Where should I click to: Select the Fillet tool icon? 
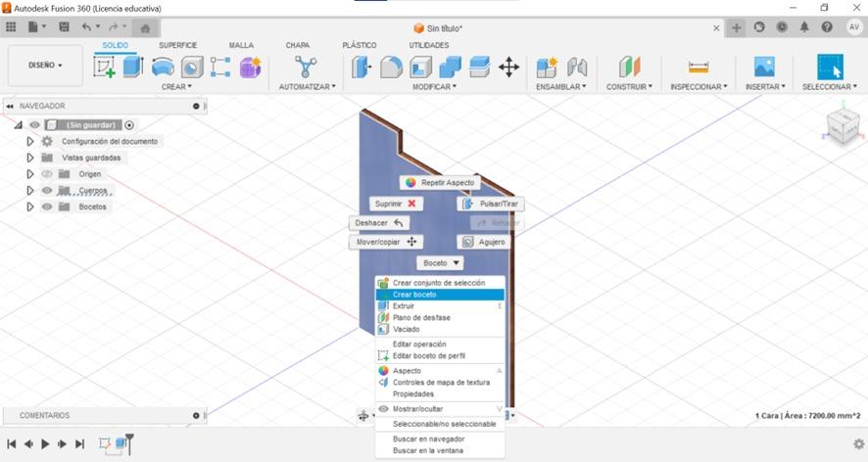click(x=391, y=67)
